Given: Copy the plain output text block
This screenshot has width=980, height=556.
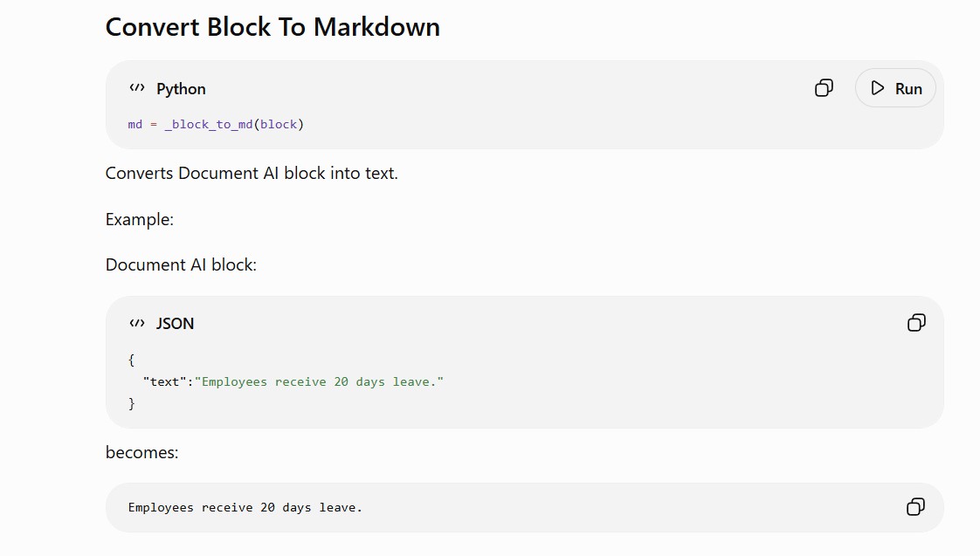Looking at the screenshot, I should pyautogui.click(x=915, y=506).
